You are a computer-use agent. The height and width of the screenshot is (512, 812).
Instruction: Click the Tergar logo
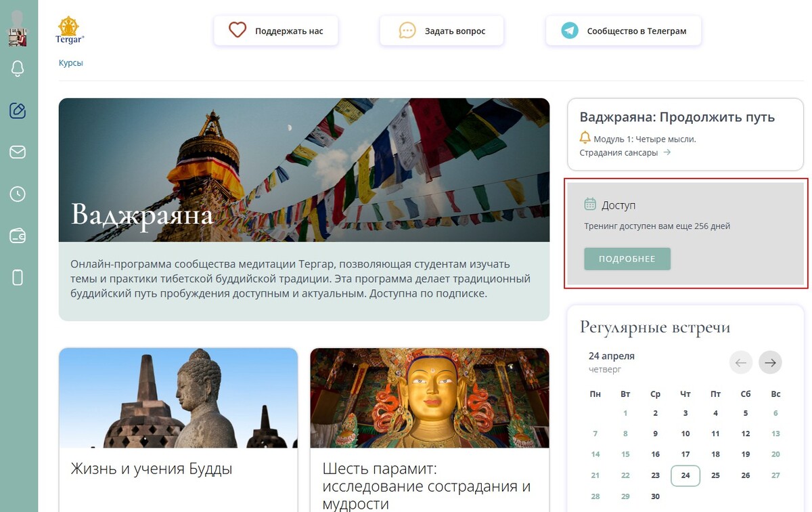(x=69, y=30)
